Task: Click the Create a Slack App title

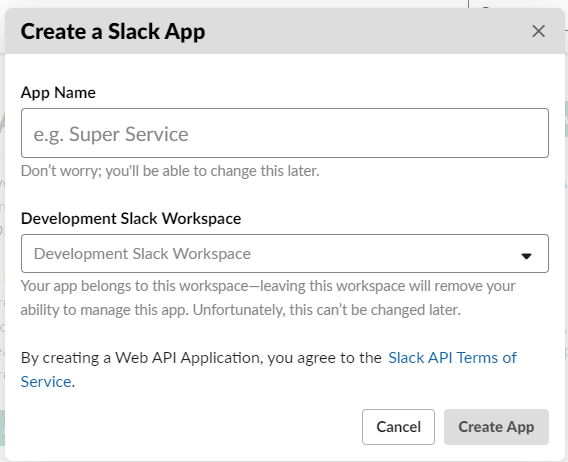Action: (113, 32)
